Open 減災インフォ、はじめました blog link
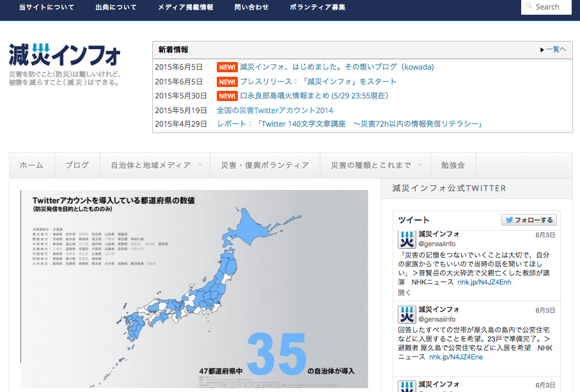Screen dimensions: 580x392 [x=337, y=67]
